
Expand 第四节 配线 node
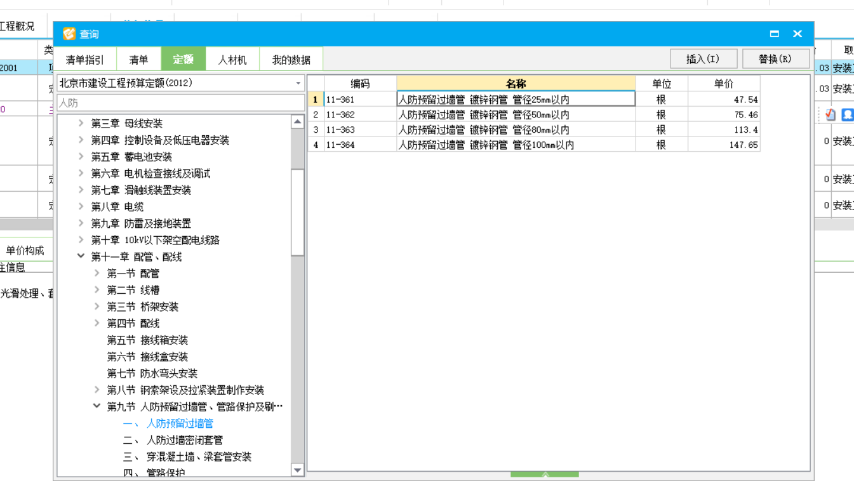click(x=97, y=323)
